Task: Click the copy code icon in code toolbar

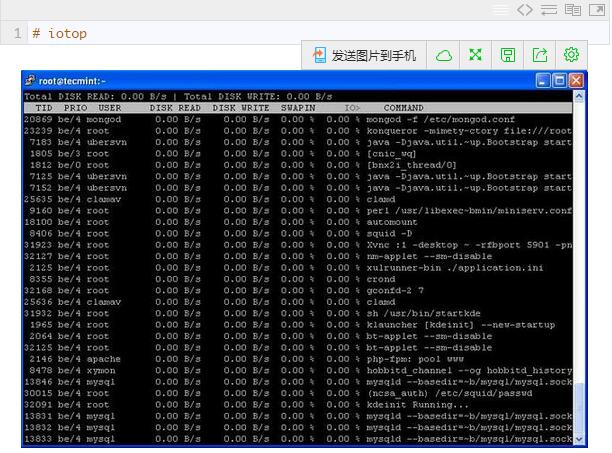Action: coord(573,10)
